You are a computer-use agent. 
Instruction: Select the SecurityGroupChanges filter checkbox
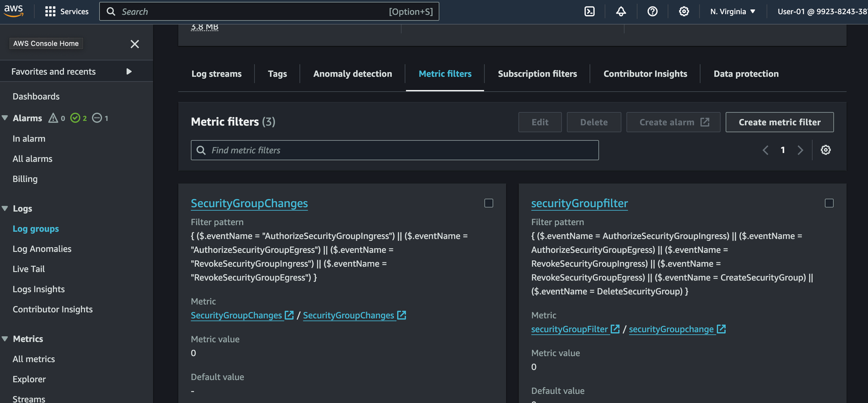click(x=489, y=203)
